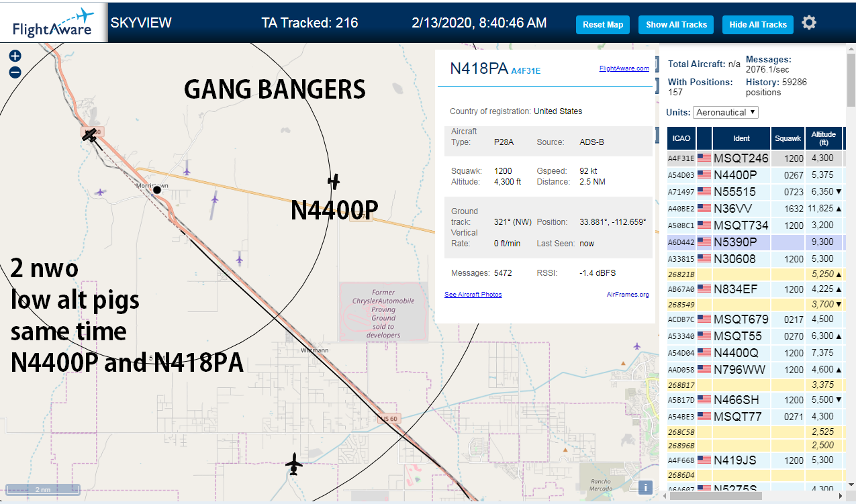Image resolution: width=856 pixels, height=504 pixels.
Task: Select purple aircraft beside Former Chrysler Proving Ground
Action: [x=239, y=258]
